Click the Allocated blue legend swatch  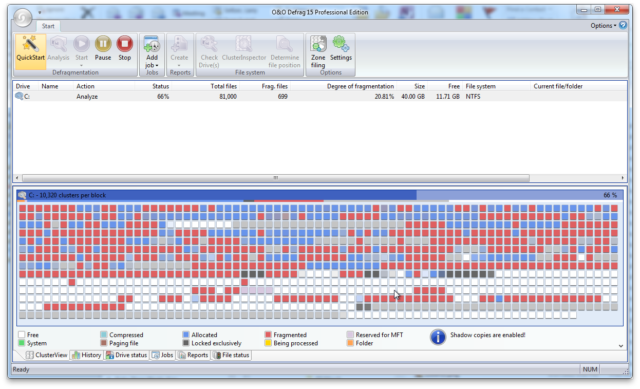pos(186,335)
